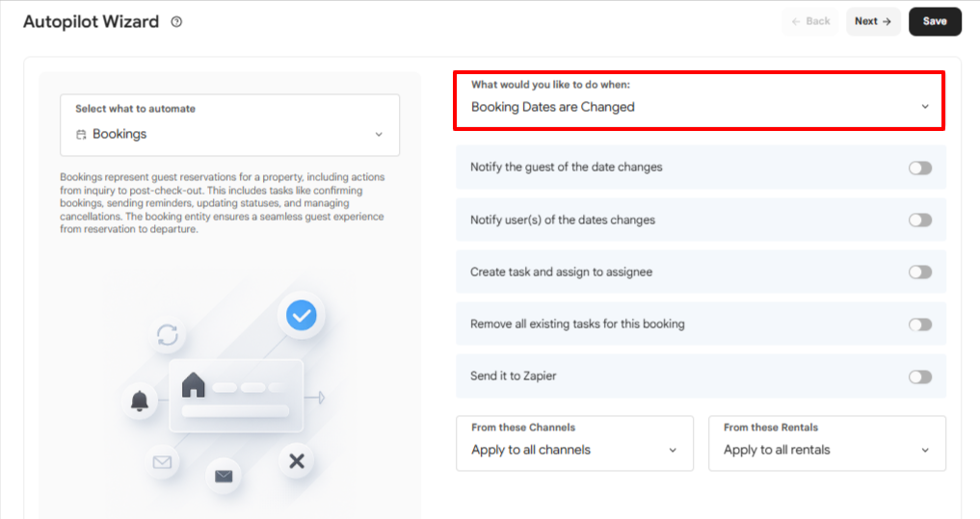This screenshot has width=980, height=519.
Task: Click the house icon in illustration card
Action: click(193, 385)
